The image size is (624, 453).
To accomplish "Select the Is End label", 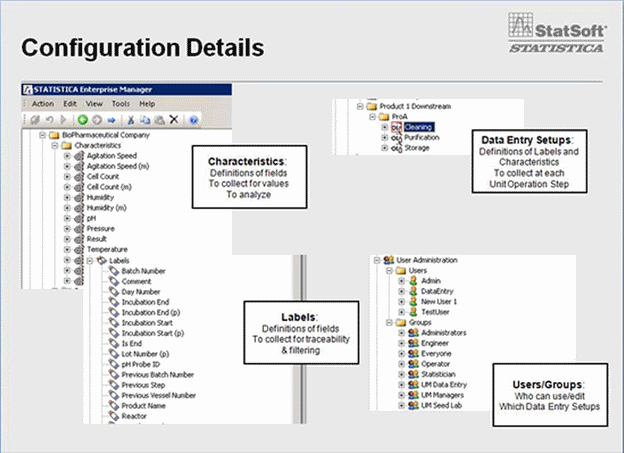I will (x=132, y=344).
